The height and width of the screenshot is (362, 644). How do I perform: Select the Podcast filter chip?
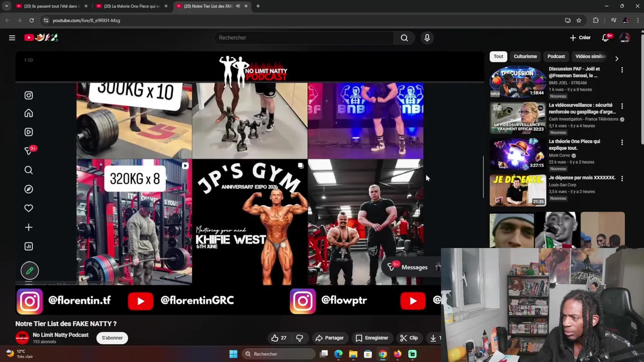(x=556, y=56)
